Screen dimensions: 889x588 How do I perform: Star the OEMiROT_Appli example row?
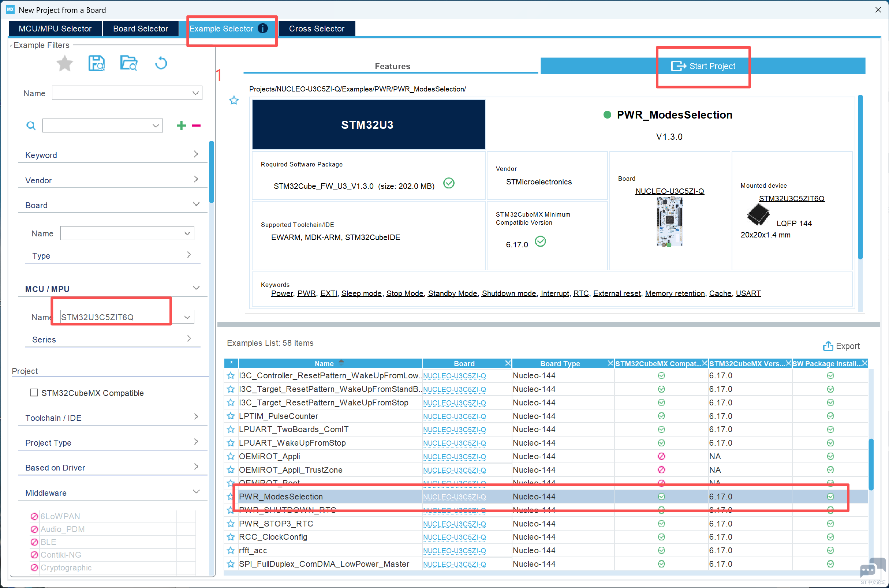click(231, 456)
